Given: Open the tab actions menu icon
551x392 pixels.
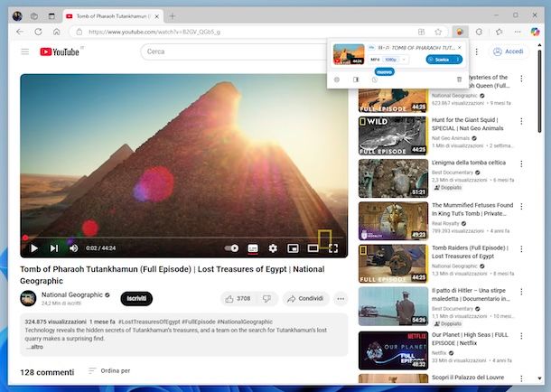Looking at the screenshot, I should click(x=51, y=16).
